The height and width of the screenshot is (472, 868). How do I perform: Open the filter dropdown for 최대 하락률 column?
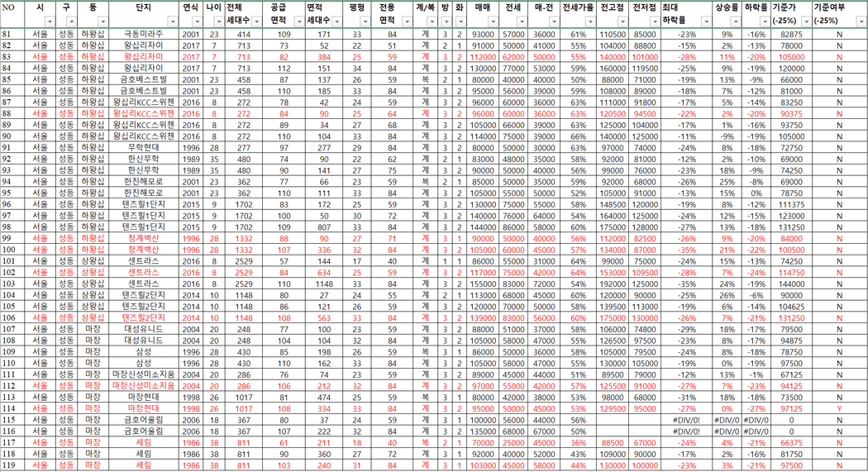706,21
